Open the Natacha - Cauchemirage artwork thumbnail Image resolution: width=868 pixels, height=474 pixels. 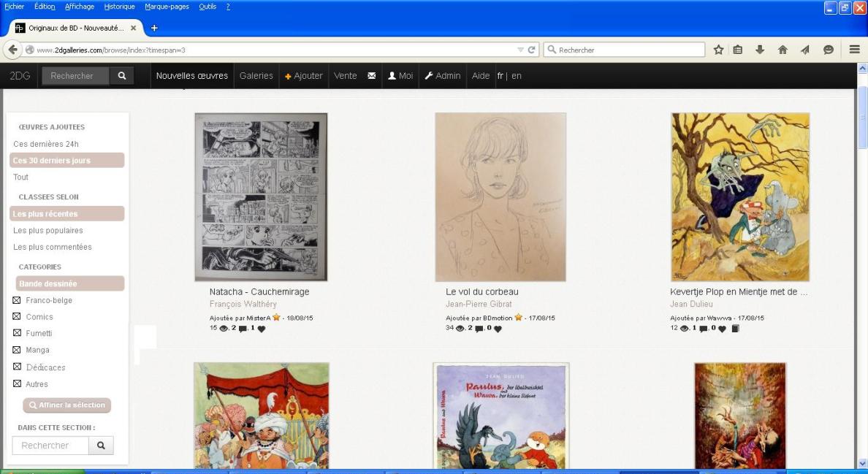[x=261, y=196]
